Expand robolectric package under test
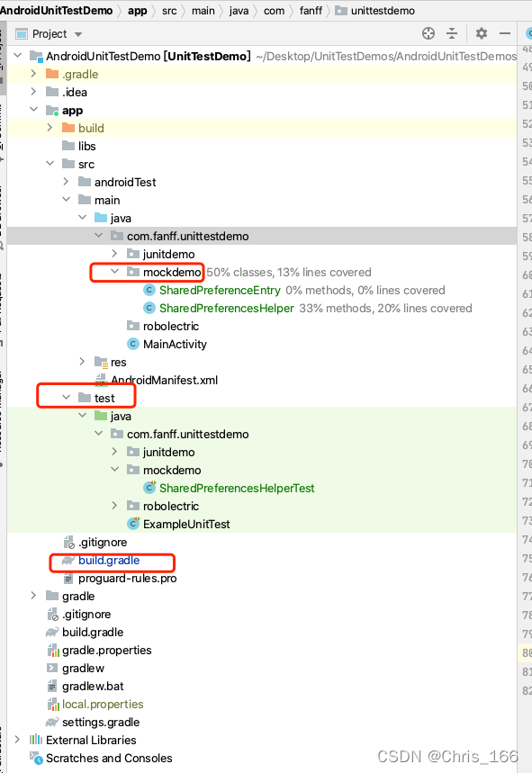The width and height of the screenshot is (532, 773). pyautogui.click(x=115, y=506)
